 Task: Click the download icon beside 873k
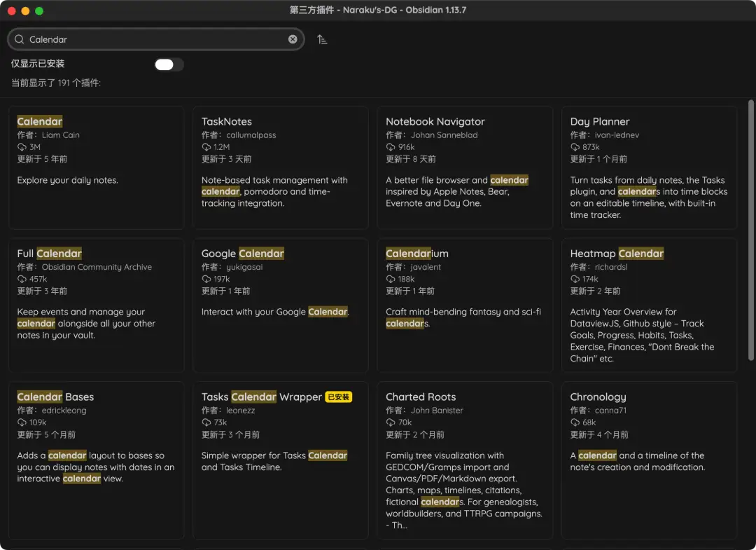coord(575,147)
